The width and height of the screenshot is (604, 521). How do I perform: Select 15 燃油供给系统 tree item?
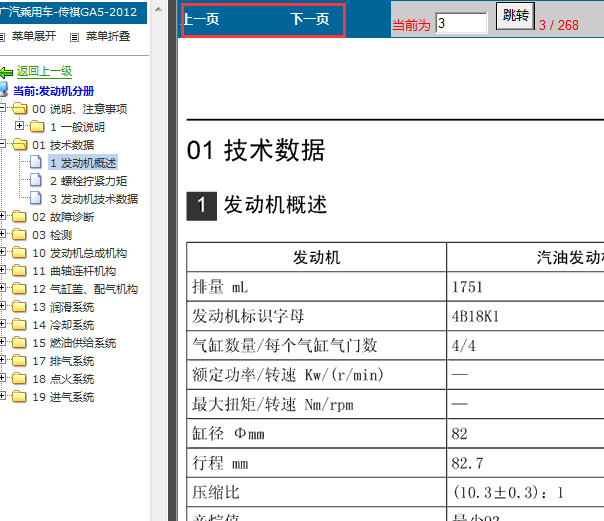74,343
